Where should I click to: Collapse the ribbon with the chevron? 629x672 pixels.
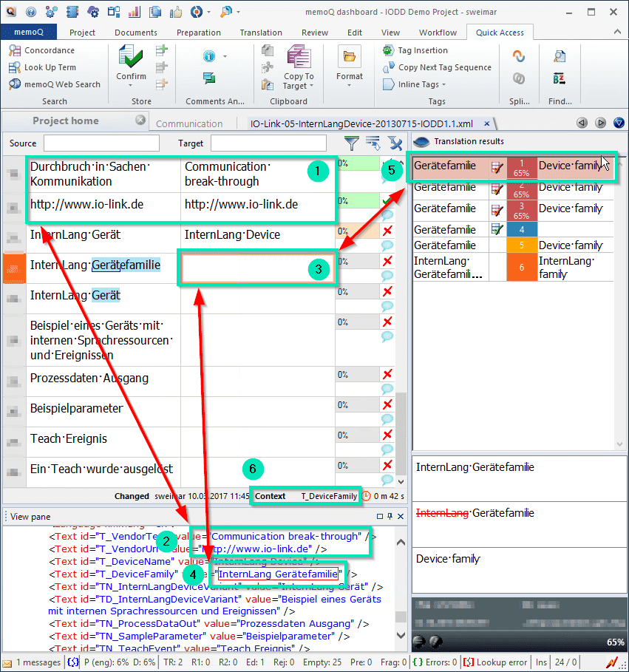pos(617,32)
